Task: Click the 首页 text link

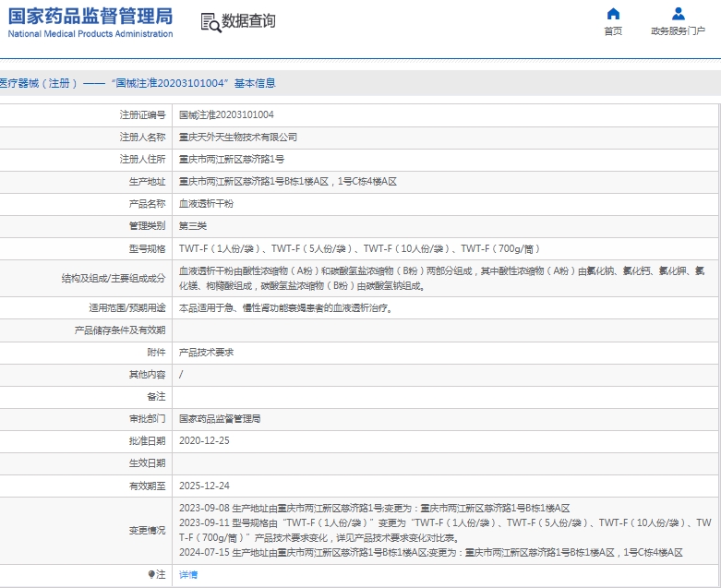Action: click(613, 31)
